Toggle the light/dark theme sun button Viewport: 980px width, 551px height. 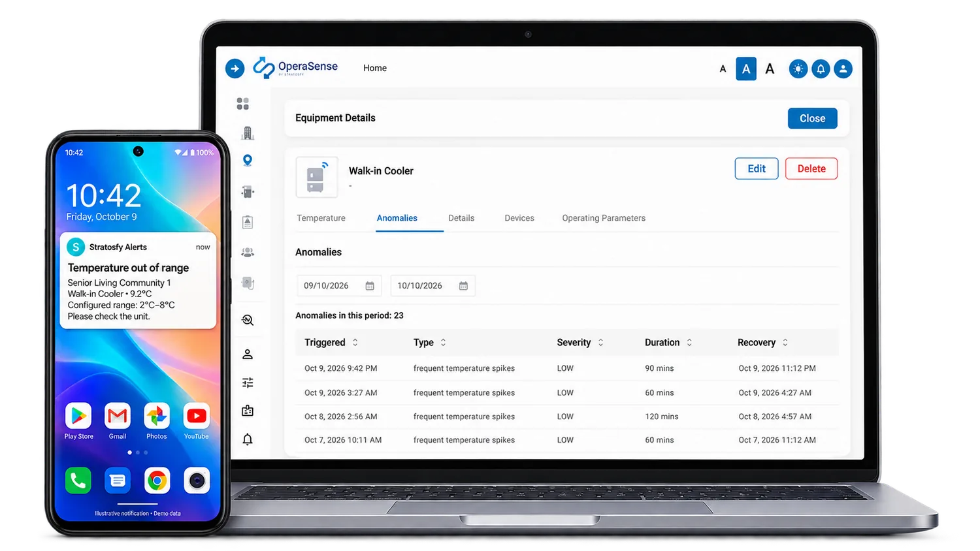click(x=798, y=69)
